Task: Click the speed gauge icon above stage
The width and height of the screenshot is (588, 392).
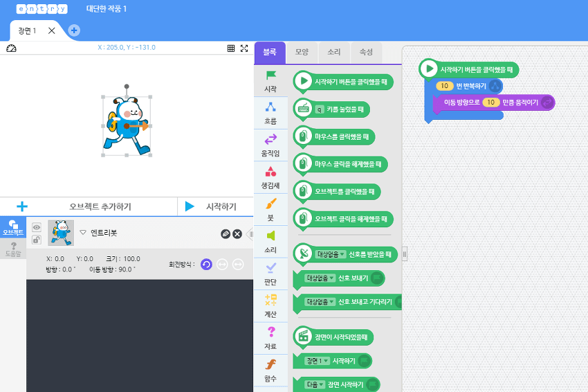Action: (x=11, y=48)
